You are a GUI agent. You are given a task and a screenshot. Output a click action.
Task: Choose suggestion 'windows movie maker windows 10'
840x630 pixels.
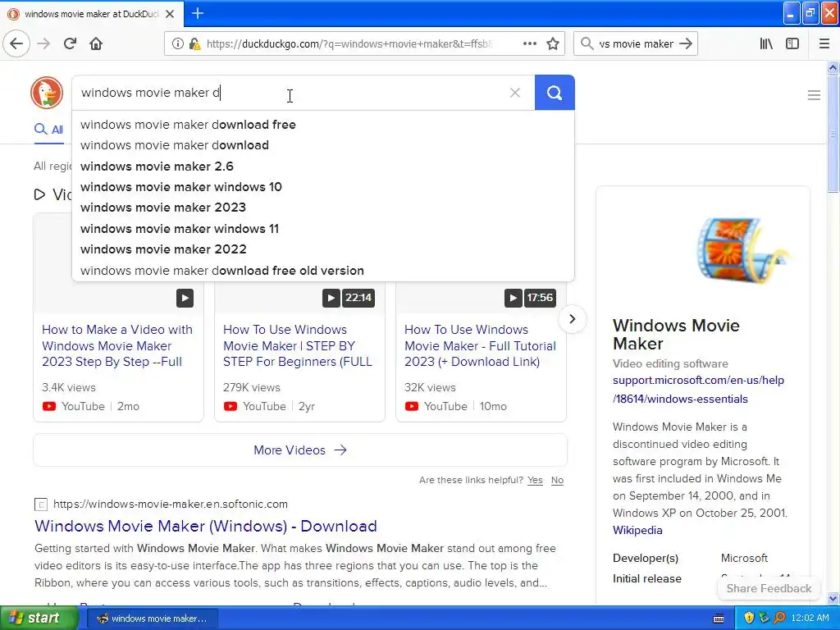click(323, 187)
